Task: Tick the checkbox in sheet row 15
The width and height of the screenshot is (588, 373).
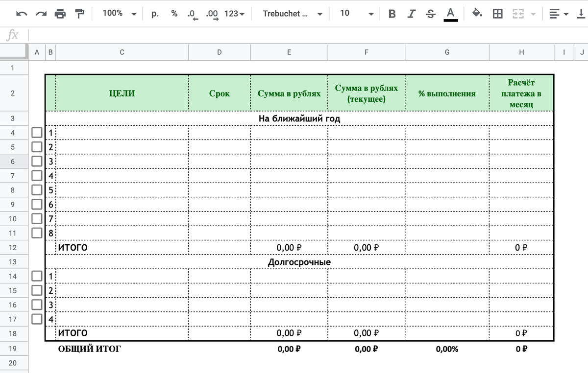Action: tap(37, 290)
